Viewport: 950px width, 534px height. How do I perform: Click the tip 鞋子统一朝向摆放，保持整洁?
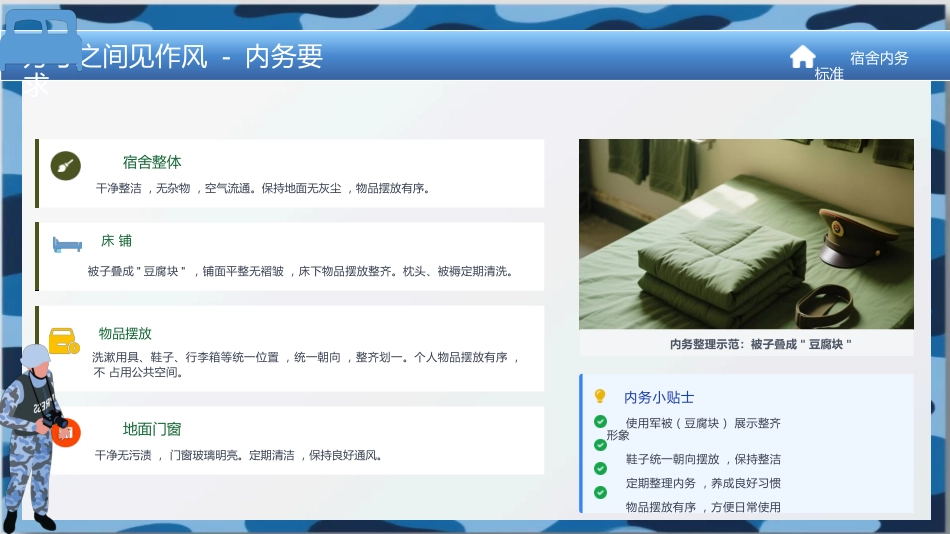coord(703,459)
